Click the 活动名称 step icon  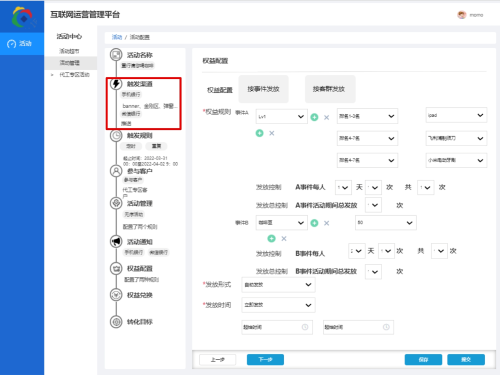[x=116, y=55]
